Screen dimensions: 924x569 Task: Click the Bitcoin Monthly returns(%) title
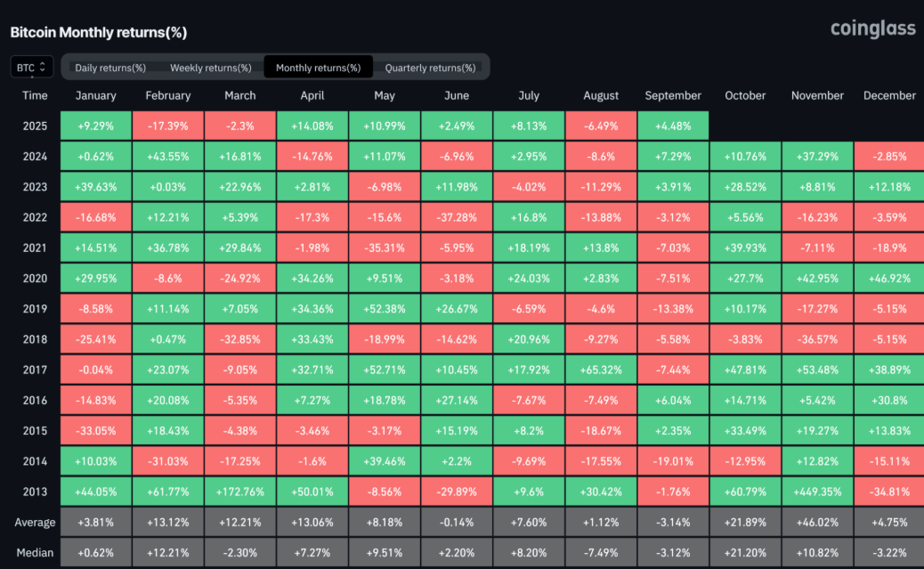(97, 32)
